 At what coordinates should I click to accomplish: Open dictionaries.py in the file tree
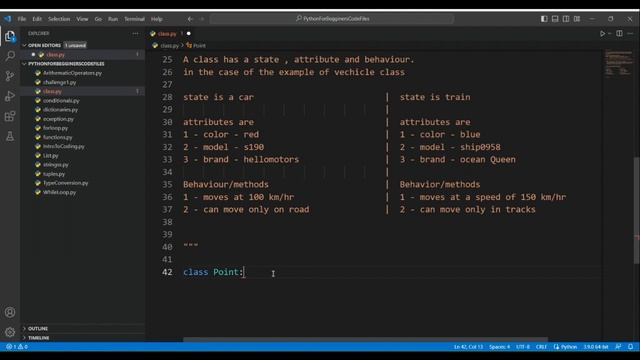point(60,110)
